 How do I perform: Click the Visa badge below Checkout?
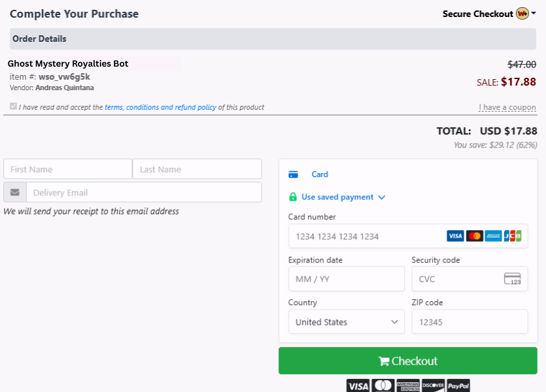(358, 385)
